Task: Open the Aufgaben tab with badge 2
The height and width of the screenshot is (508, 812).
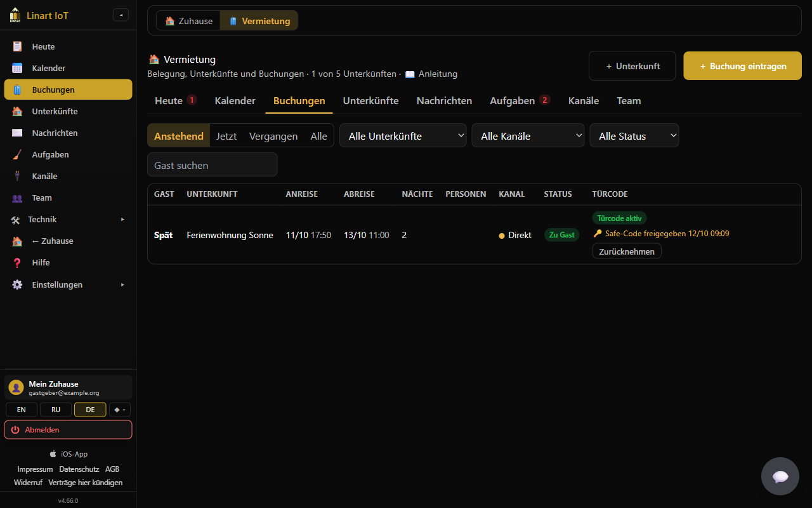Action: pyautogui.click(x=520, y=100)
